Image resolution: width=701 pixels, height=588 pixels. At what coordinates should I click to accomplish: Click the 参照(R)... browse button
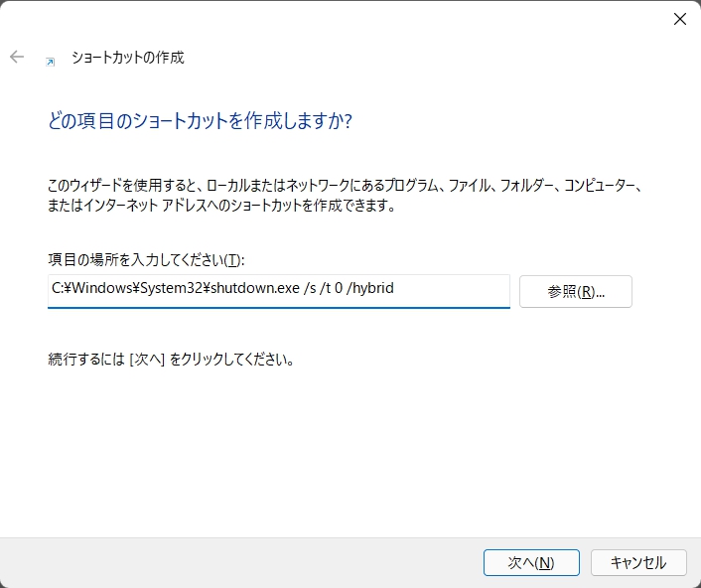[575, 291]
